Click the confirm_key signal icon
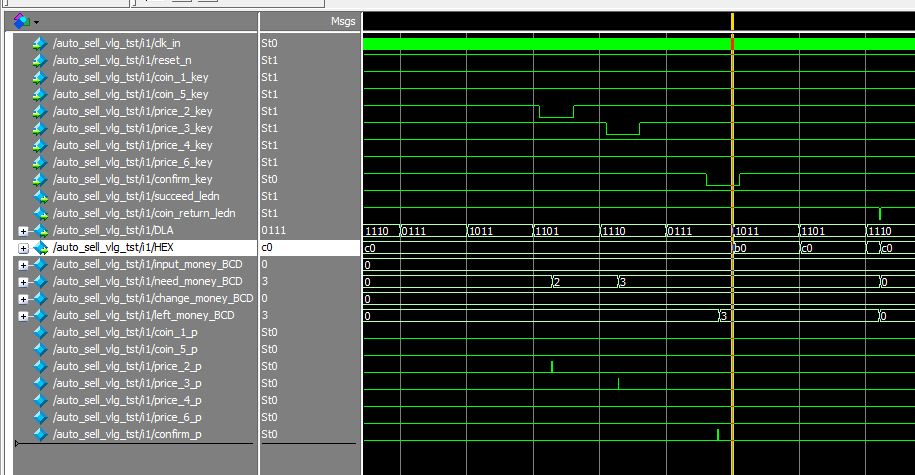Image resolution: width=915 pixels, height=475 pixels. [x=40, y=179]
